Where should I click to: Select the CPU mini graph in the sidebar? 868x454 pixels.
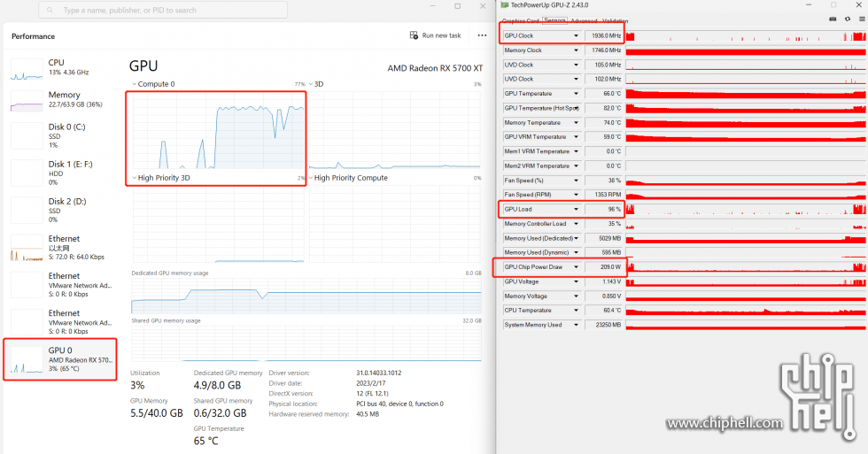tap(27, 69)
